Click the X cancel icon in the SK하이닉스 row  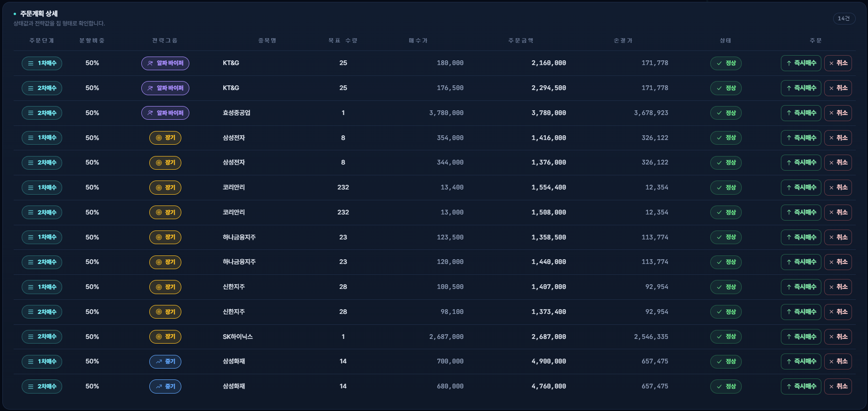click(831, 337)
